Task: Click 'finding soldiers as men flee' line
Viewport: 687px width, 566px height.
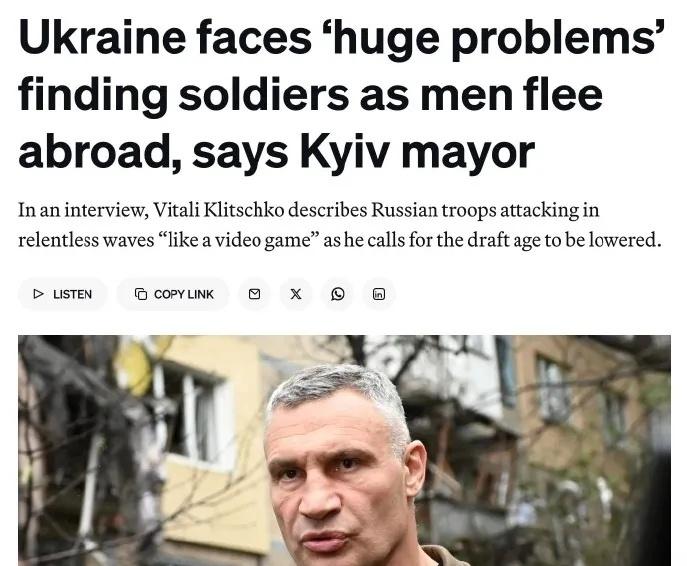Action: [310, 94]
